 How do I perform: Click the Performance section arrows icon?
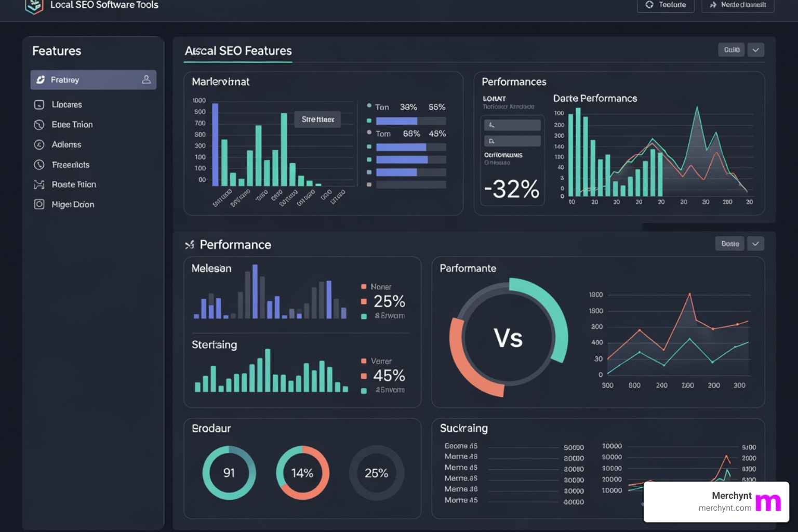pos(190,244)
